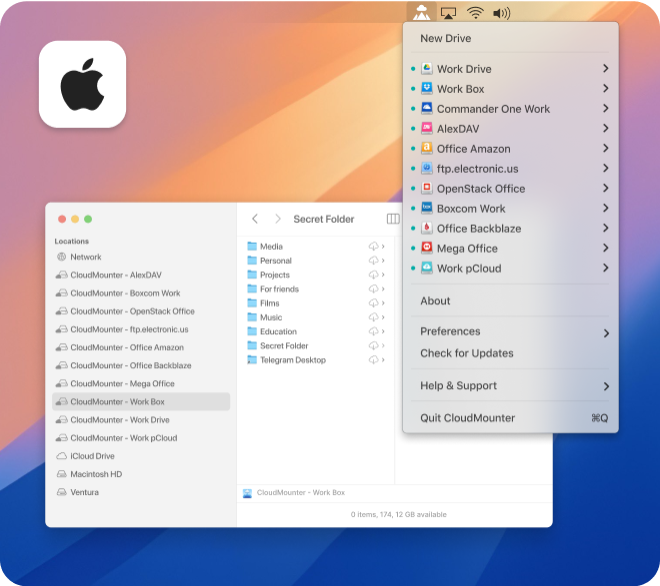Select Network in Finder sidebar
Image resolution: width=660 pixels, height=586 pixels.
(x=141, y=257)
